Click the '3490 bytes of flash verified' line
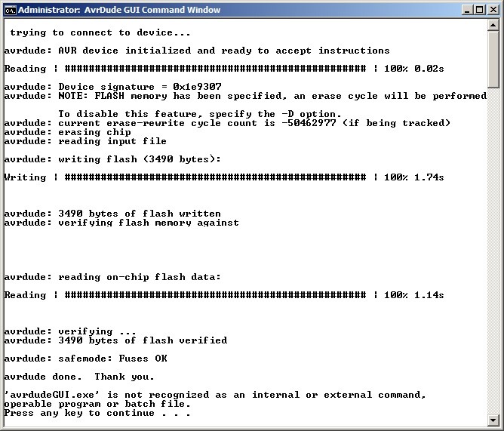This screenshot has width=504, height=431. [x=115, y=340]
